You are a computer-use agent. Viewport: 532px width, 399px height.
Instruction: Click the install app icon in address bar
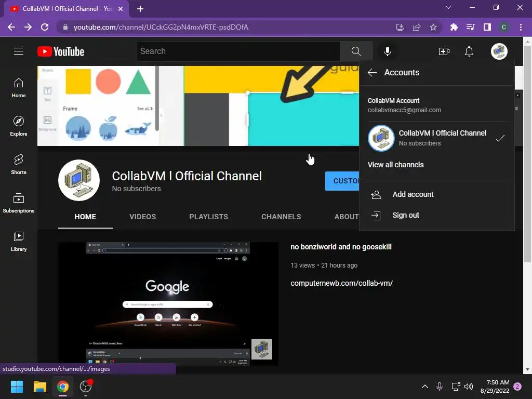(400, 27)
